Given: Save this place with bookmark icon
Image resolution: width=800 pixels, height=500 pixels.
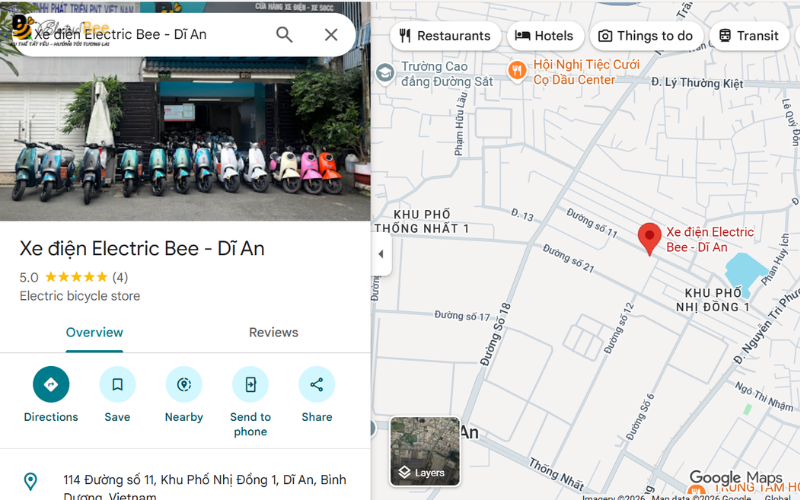Looking at the screenshot, I should click(117, 384).
